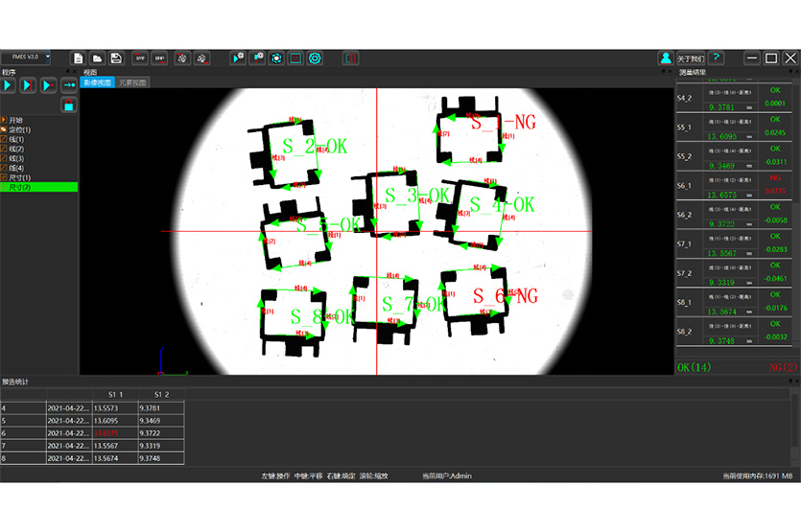Open the FMES V2.0 dropdown

click(x=47, y=58)
